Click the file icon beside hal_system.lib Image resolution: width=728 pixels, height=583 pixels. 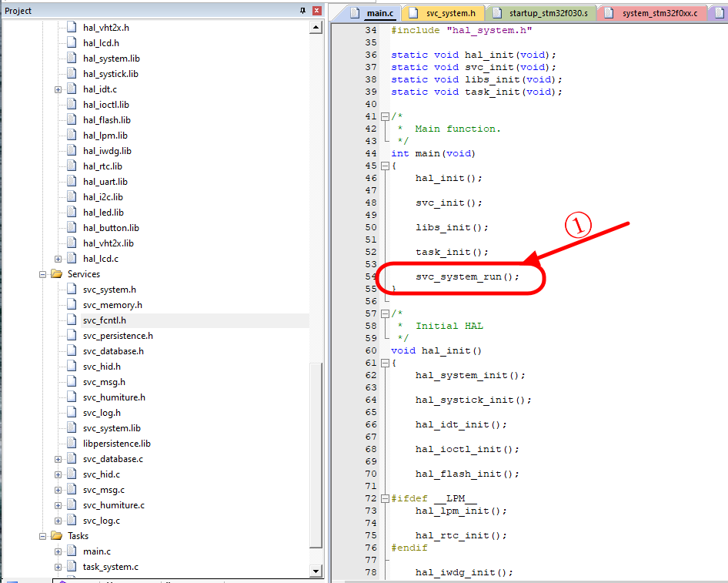coord(72,59)
